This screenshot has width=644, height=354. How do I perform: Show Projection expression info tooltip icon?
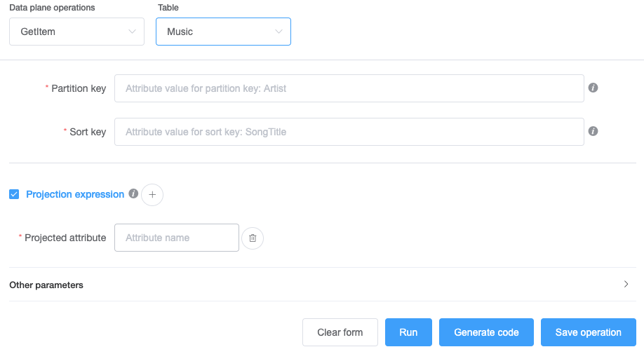tap(133, 194)
